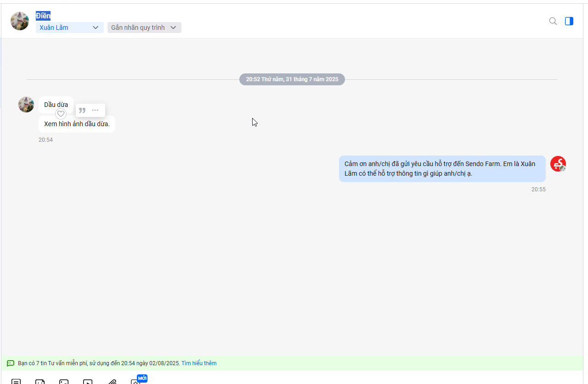Click message "Xem hình ảnh dầu dừa."
Image resolution: width=588 pixels, height=384 pixels.
(x=77, y=124)
